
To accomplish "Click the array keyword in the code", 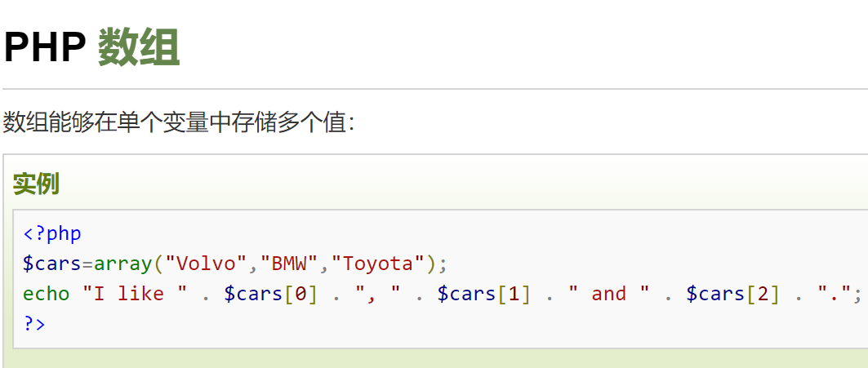I will pyautogui.click(x=123, y=264).
